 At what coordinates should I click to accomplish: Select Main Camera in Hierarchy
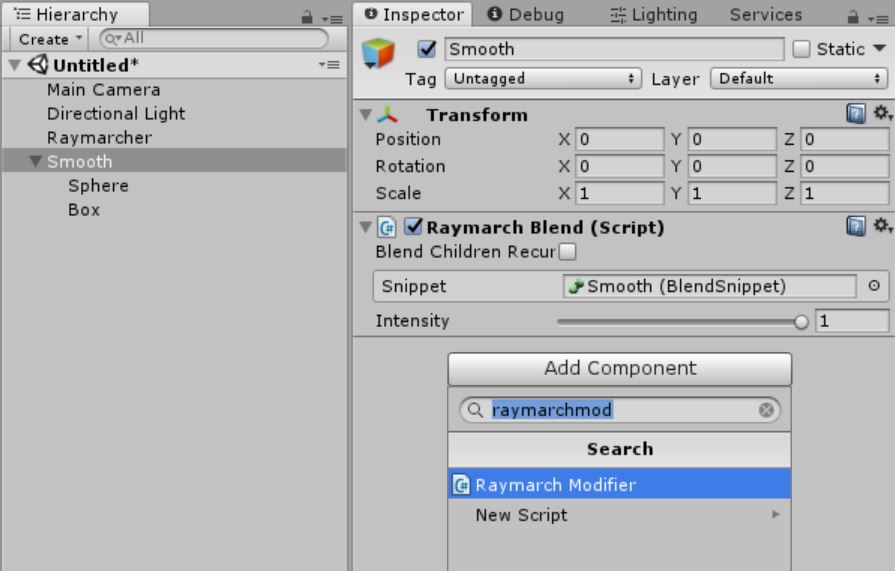click(174, 90)
